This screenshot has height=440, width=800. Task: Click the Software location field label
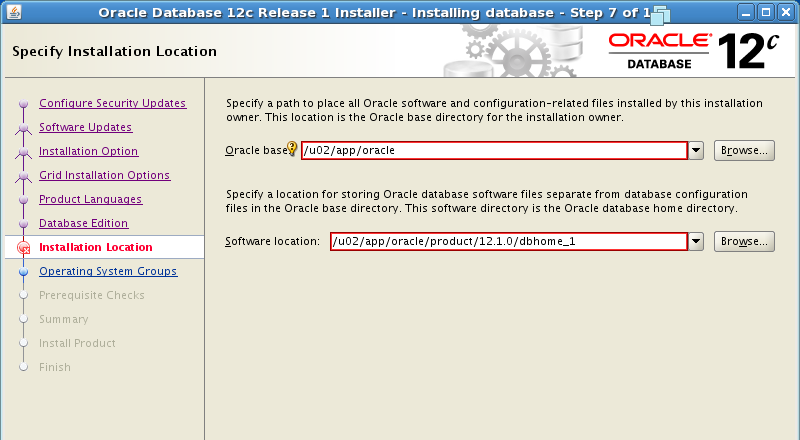coord(272,241)
